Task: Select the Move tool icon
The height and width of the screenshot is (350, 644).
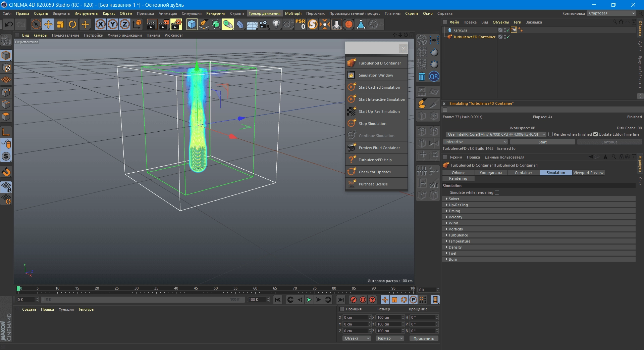Action: (x=48, y=24)
